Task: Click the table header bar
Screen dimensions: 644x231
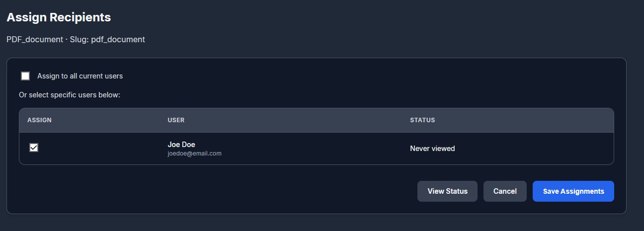Action: (x=317, y=120)
